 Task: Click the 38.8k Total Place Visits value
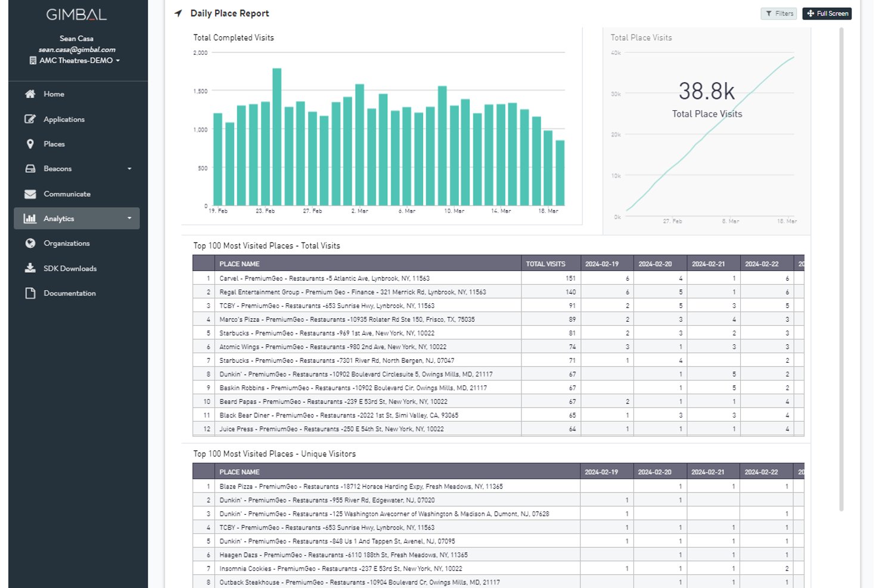(x=707, y=91)
